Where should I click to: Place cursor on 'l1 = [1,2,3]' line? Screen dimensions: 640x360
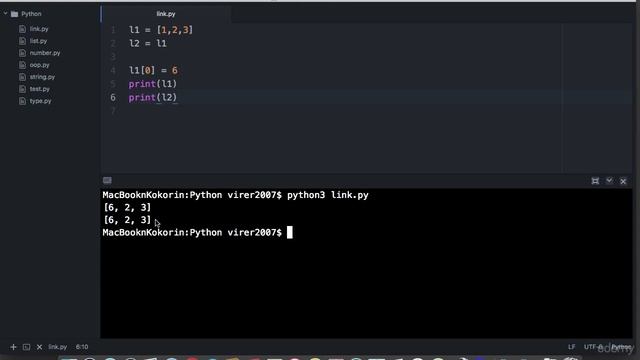point(161,30)
